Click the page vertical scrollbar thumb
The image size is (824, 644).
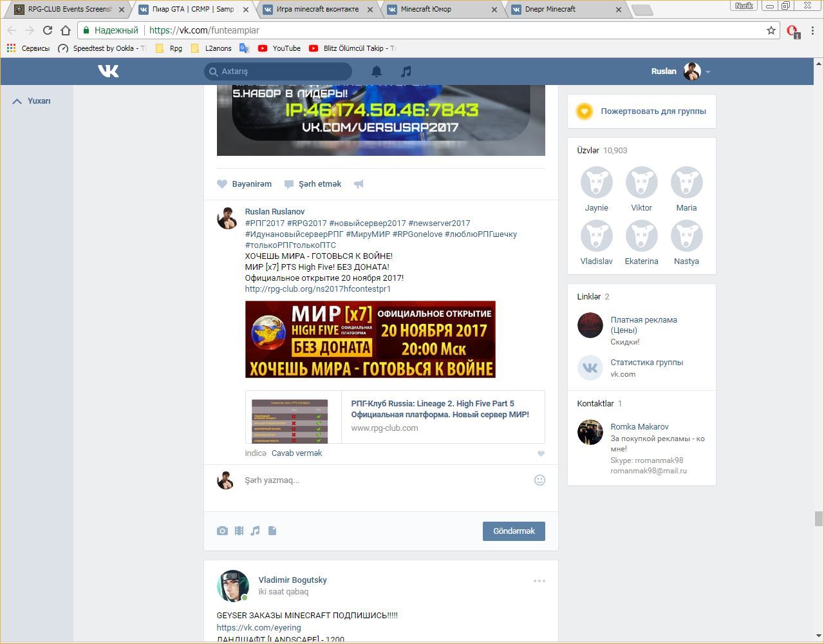click(818, 518)
